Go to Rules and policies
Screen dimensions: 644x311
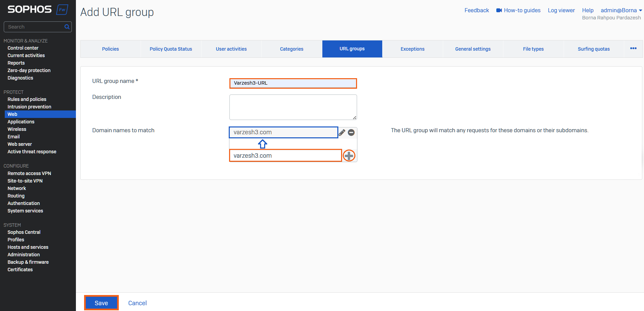click(27, 99)
